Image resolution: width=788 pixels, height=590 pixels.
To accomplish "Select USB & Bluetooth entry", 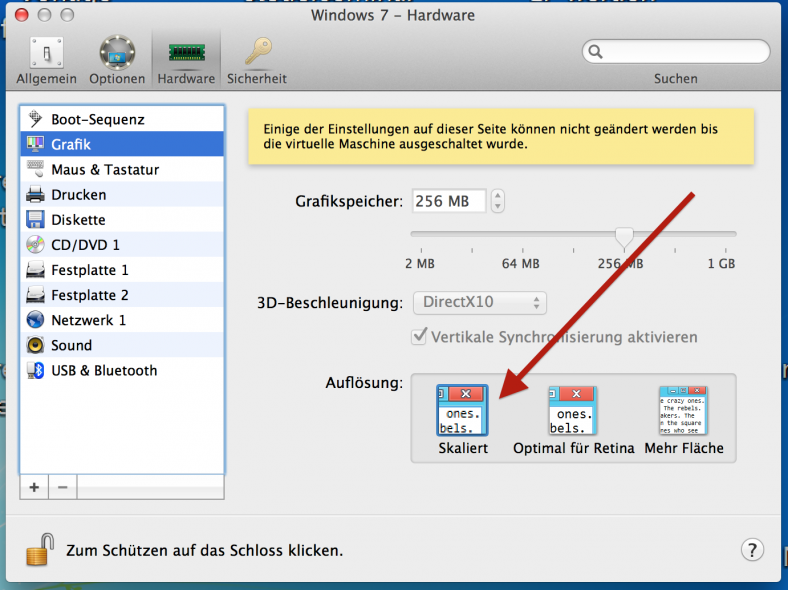I will [x=122, y=370].
